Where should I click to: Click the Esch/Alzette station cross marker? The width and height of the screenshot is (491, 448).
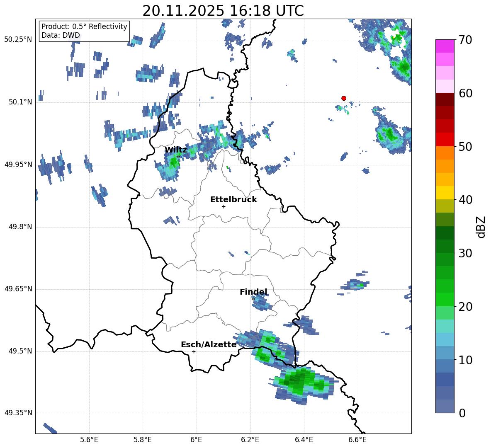[x=194, y=351]
